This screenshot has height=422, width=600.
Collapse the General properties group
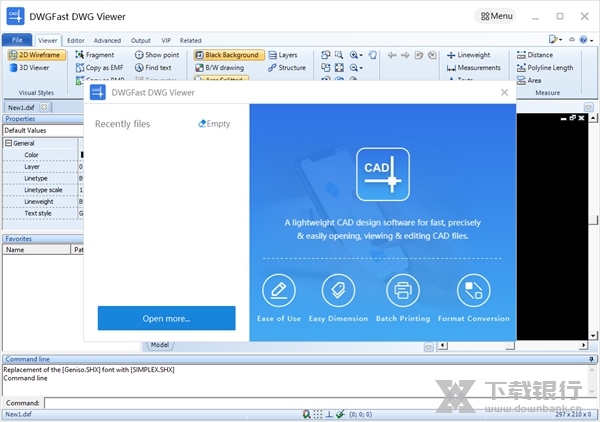pos(8,143)
